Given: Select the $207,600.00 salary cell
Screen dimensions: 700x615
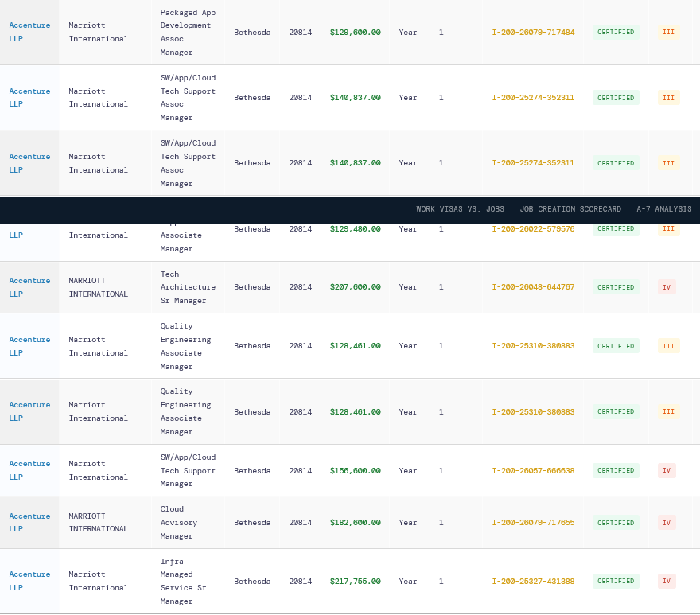Looking at the screenshot, I should pyautogui.click(x=356, y=287).
